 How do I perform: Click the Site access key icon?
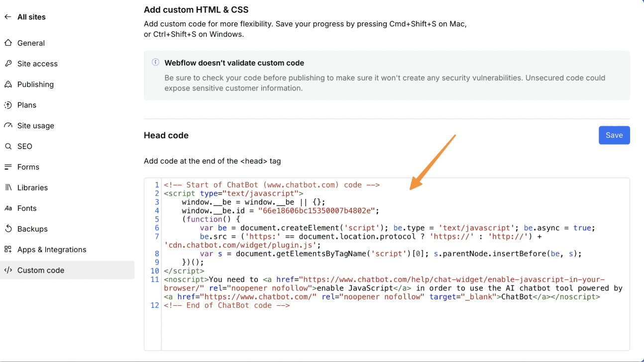point(8,64)
